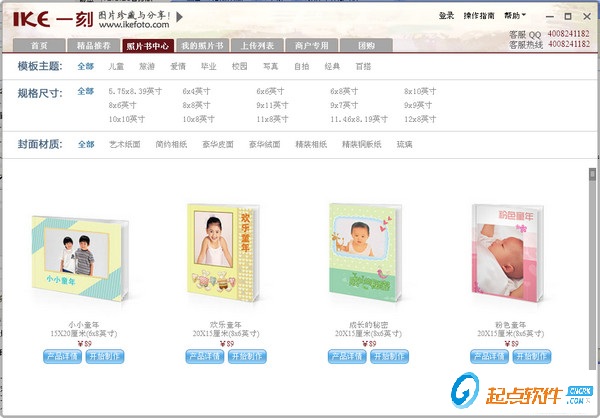Screen dimensions: 600x418
Task: Filter templates by 儿童 theme
Action: (116, 67)
